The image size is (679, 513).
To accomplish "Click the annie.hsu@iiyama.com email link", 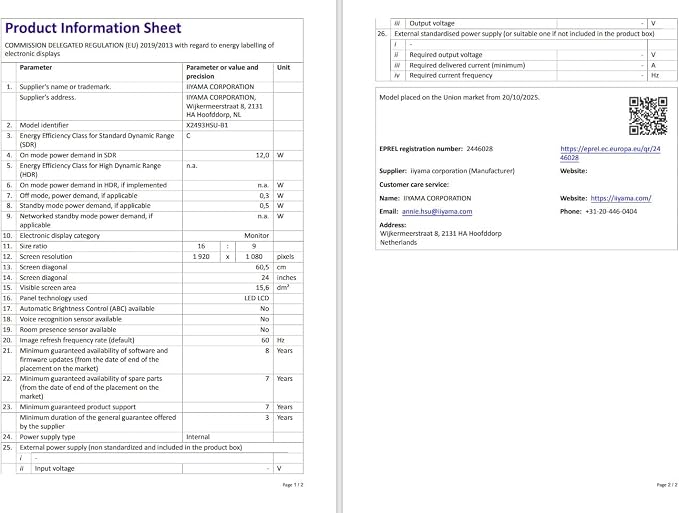I will pyautogui.click(x=437, y=211).
